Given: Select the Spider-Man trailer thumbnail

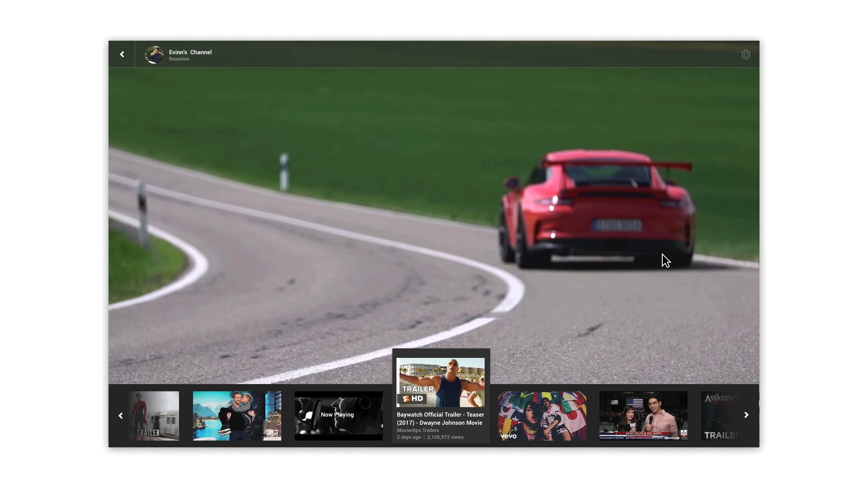Looking at the screenshot, I should point(155,416).
